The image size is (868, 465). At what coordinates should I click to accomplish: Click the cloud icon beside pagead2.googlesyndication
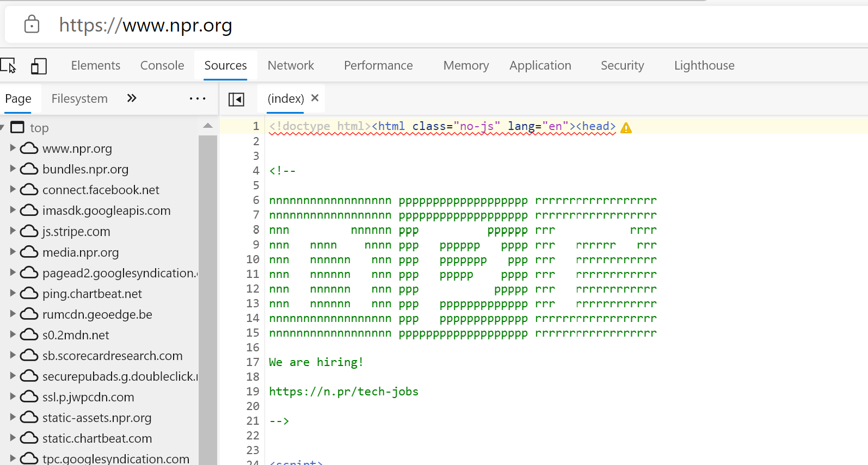29,273
